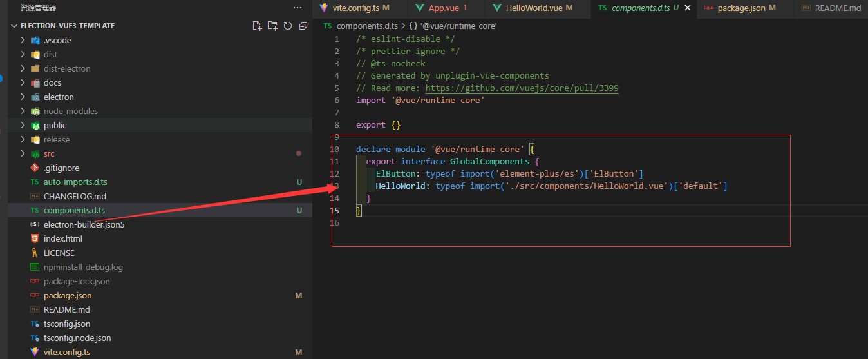
Task: Open package-lock.json in the file tree
Action: coord(77,281)
